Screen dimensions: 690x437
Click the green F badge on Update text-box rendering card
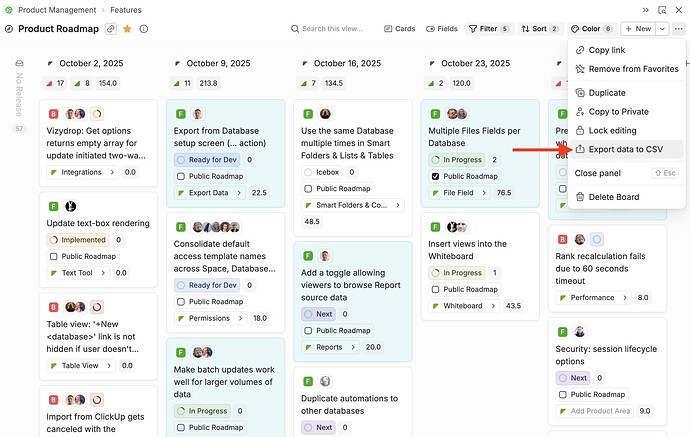pos(53,206)
